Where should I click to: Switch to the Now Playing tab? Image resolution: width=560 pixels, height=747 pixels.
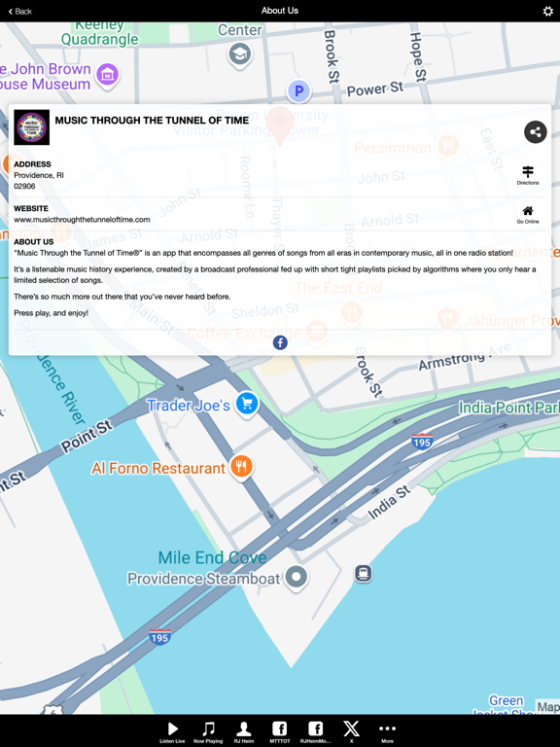click(208, 731)
